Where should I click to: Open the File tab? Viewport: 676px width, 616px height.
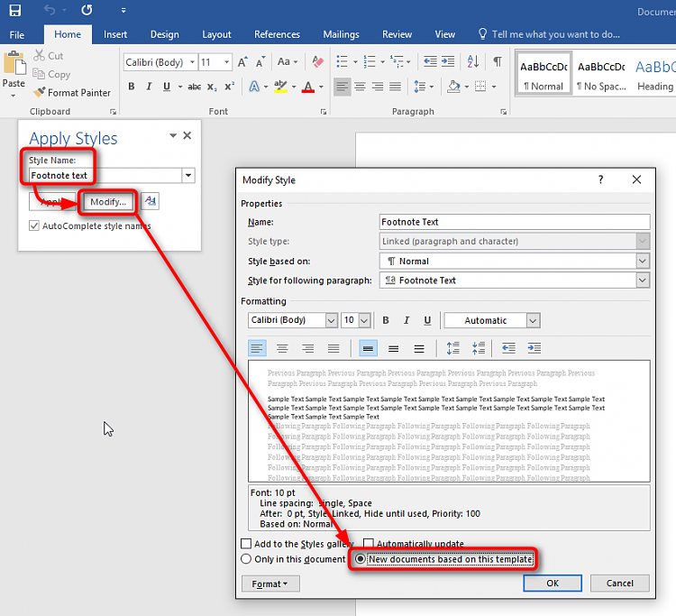(17, 34)
